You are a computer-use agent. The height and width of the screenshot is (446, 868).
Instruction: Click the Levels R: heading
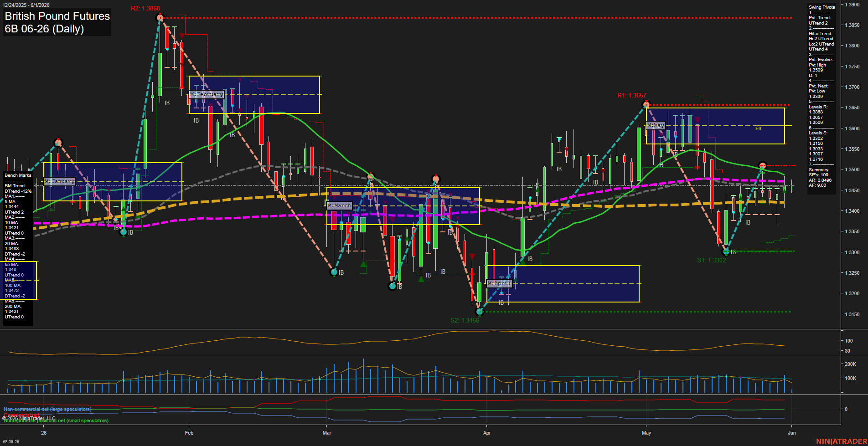818,107
